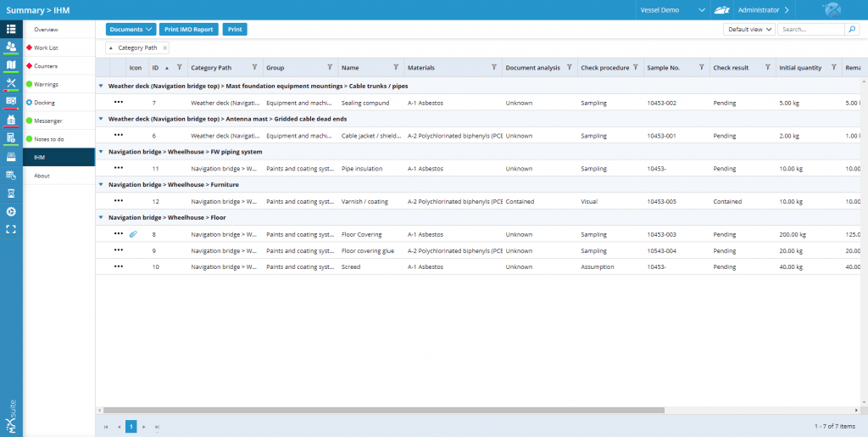
Task: Click the crew/people icon in left sidebar
Action: (11, 47)
